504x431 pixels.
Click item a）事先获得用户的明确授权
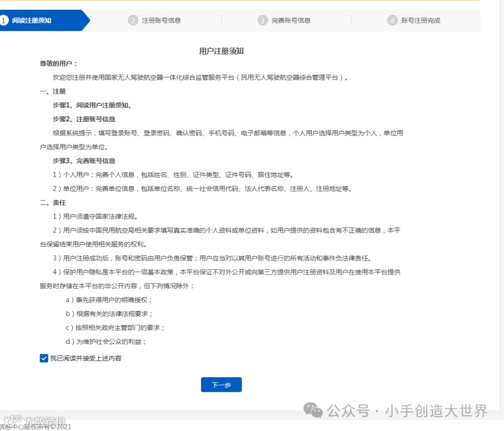pyautogui.click(x=109, y=300)
